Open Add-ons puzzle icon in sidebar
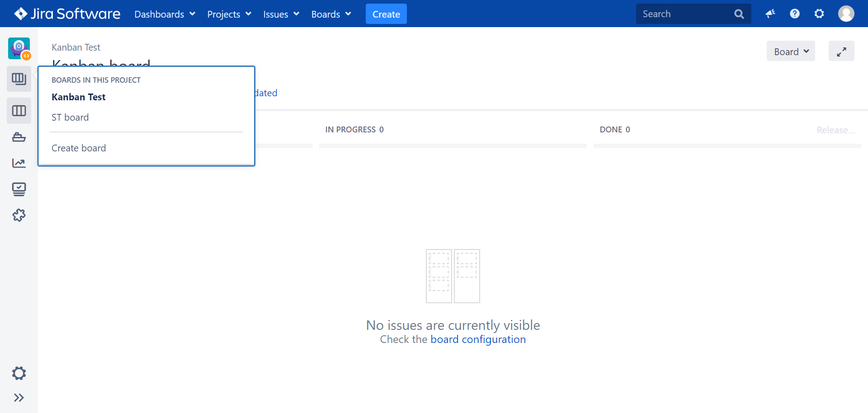Image resolution: width=868 pixels, height=413 pixels. (19, 216)
